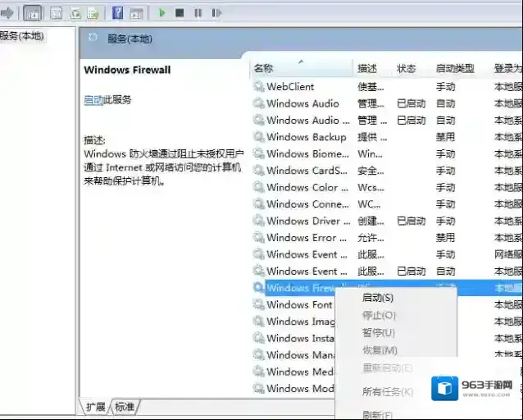Toggle the show/hide console tree toolbar button

coord(33,13)
